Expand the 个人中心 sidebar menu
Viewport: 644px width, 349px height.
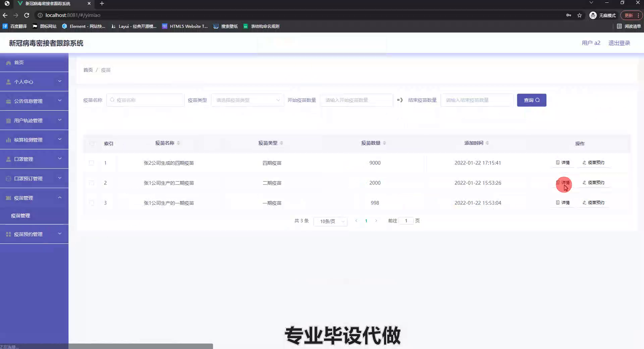(x=34, y=82)
